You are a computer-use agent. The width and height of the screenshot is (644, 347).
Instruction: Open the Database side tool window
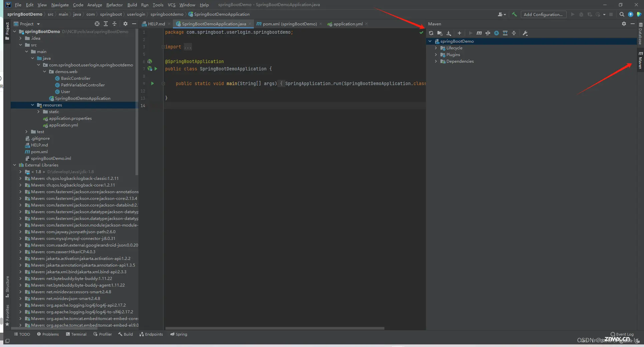[640, 34]
